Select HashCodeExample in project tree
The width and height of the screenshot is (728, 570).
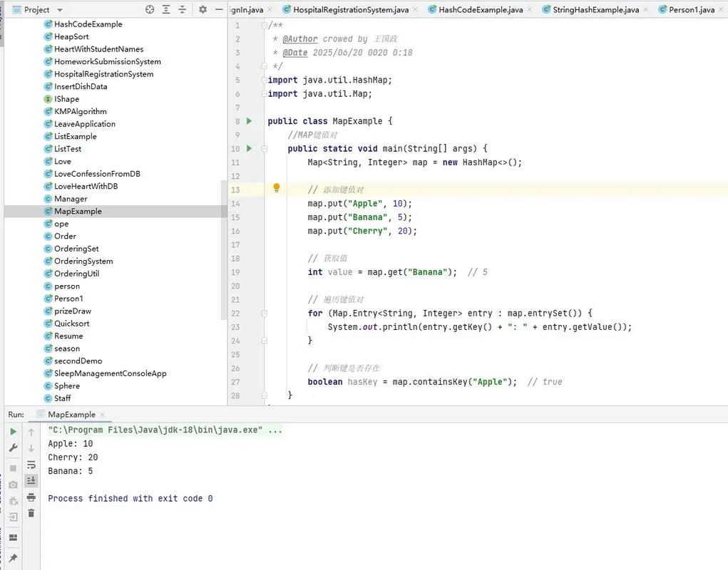point(88,24)
